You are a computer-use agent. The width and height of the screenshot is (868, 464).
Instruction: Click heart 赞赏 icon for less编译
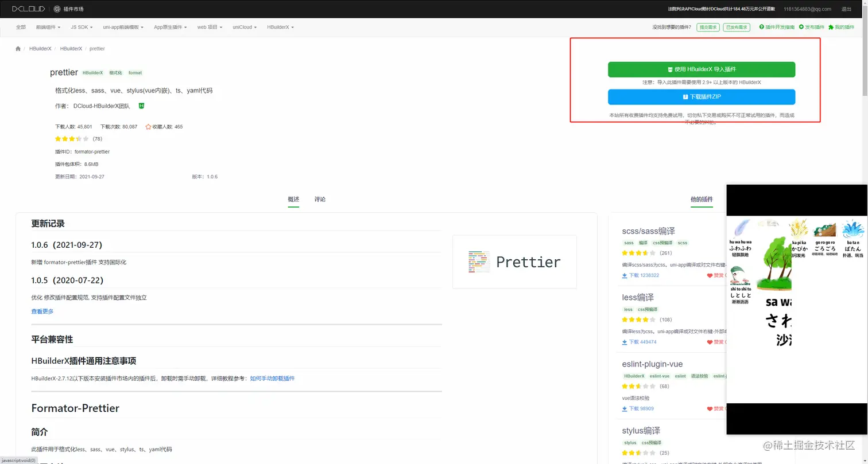click(710, 342)
